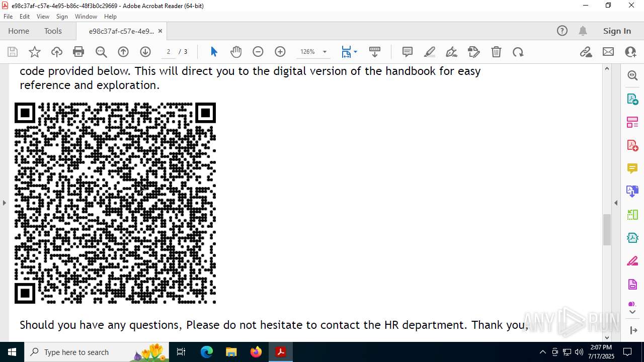Screen dimensions: 644x362
Task: Open Window menu
Action: pyautogui.click(x=86, y=17)
